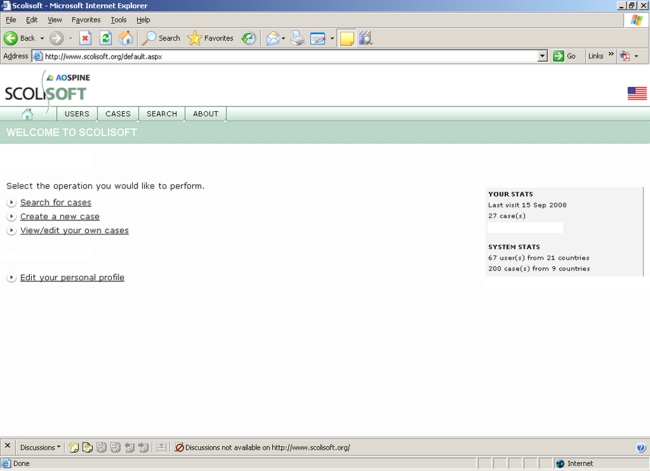Image resolution: width=650 pixels, height=471 pixels.
Task: Refresh the page with the green arrows icon
Action: 106,38
